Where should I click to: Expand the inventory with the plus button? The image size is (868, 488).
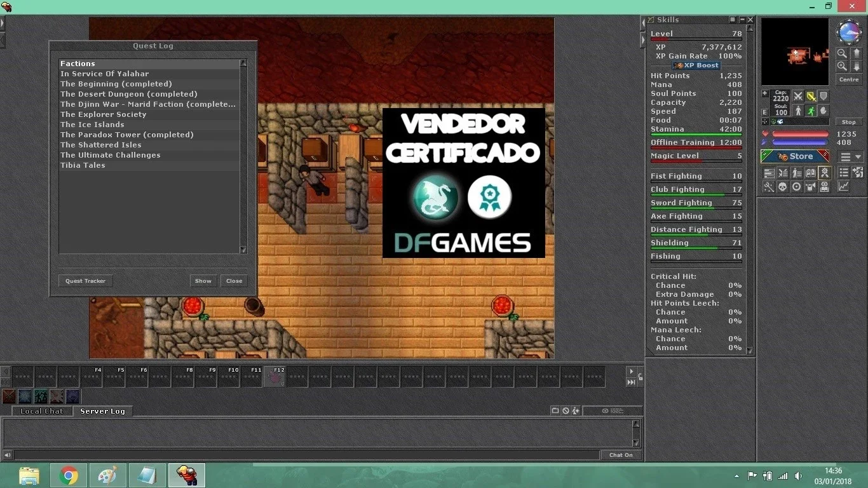click(765, 93)
